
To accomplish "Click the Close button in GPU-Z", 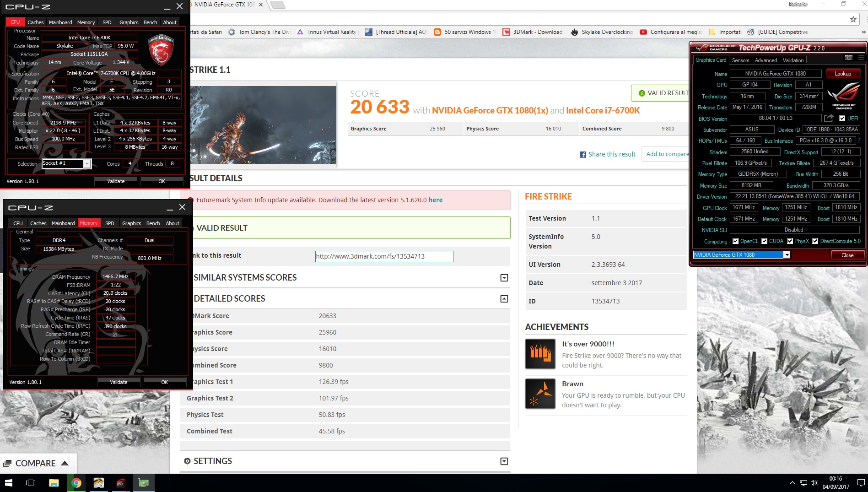I will 847,255.
